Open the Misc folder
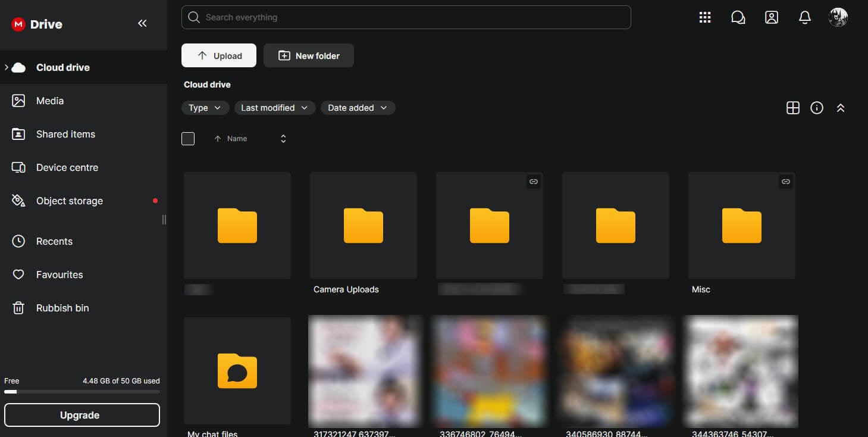 (x=742, y=226)
